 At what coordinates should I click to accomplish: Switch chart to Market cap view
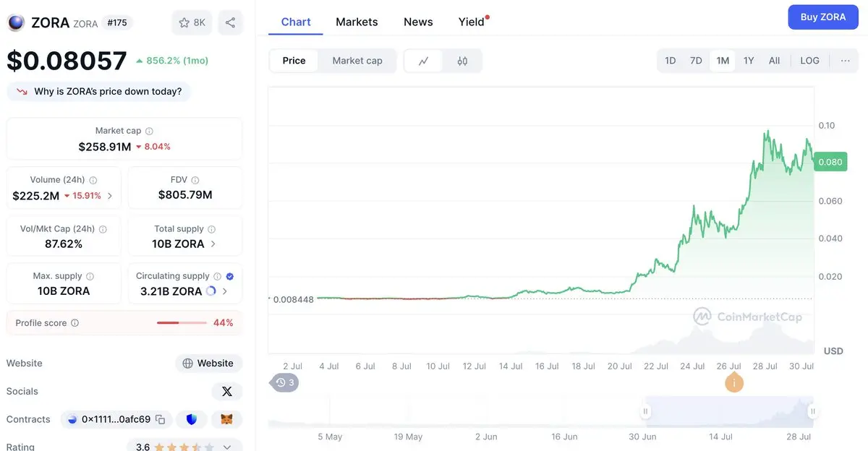[357, 61]
